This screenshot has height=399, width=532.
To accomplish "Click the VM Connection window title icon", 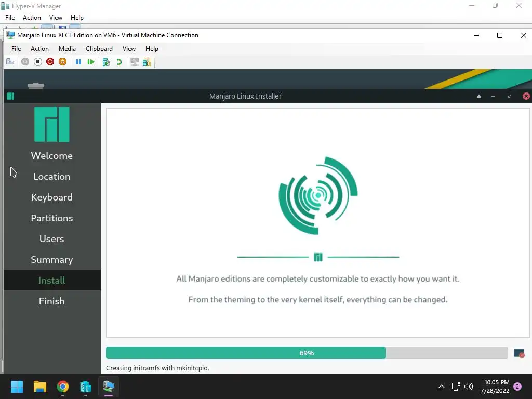I will point(10,35).
